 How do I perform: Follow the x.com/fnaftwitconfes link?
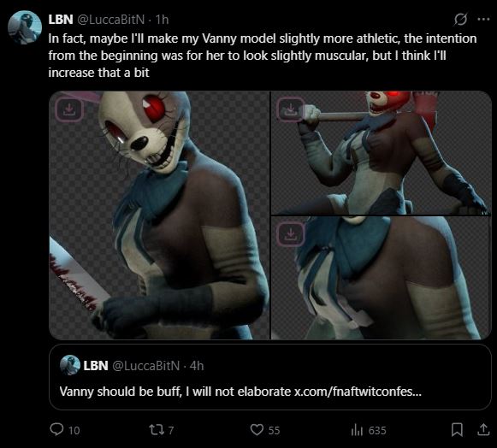358,392
